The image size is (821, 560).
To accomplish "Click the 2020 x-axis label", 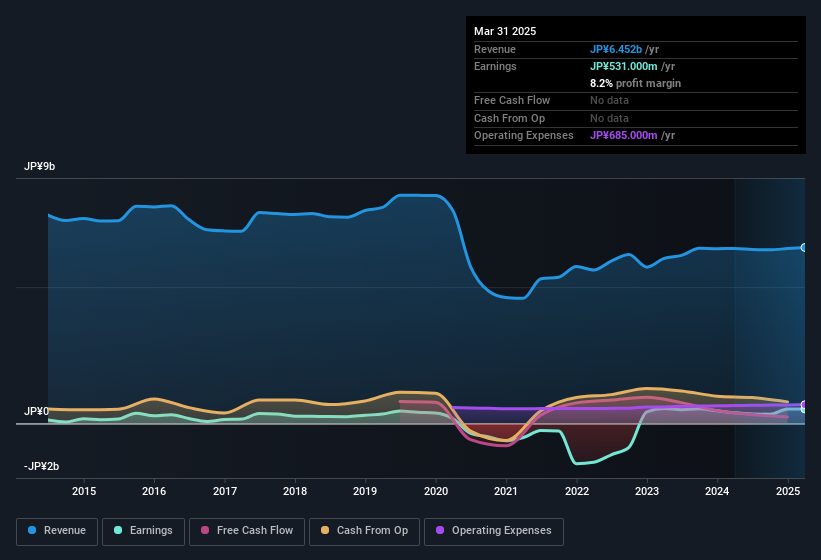I will [436, 491].
